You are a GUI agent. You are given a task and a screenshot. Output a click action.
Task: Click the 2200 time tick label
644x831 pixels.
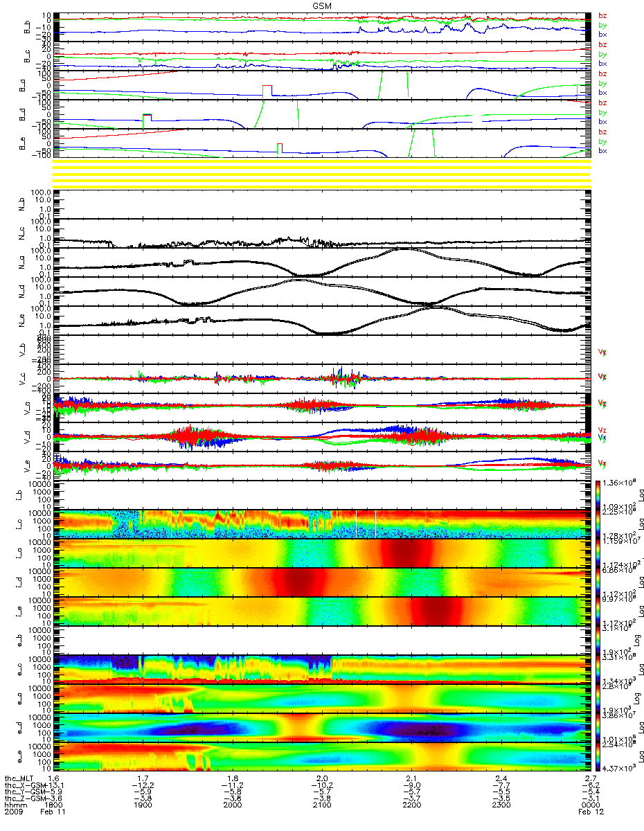coord(411,806)
